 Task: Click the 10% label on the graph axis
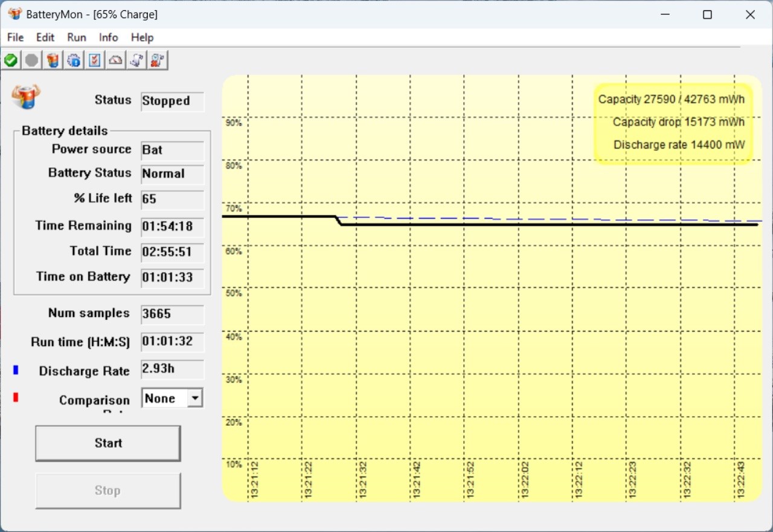[234, 464]
